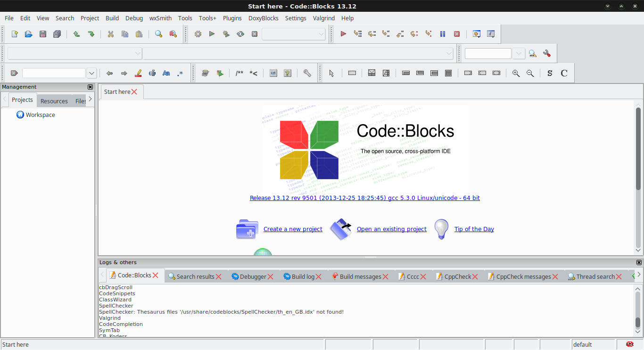644x350 pixels.
Task: Click the Break debugger pause icon
Action: point(443,34)
